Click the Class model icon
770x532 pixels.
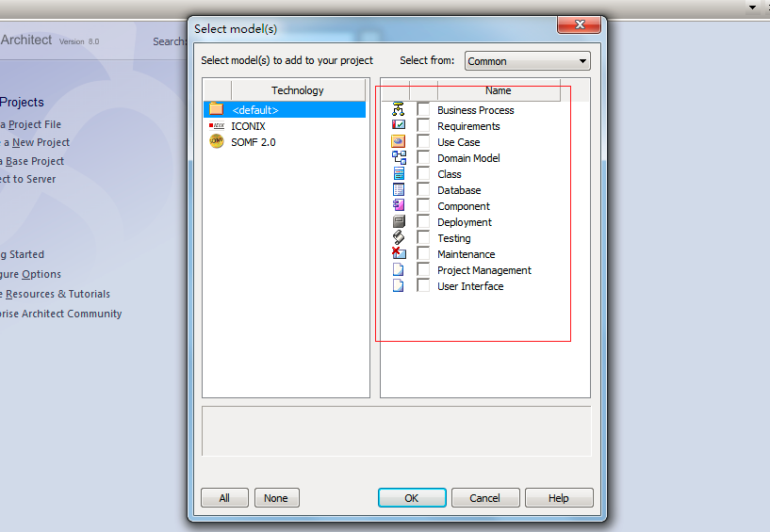pos(399,173)
